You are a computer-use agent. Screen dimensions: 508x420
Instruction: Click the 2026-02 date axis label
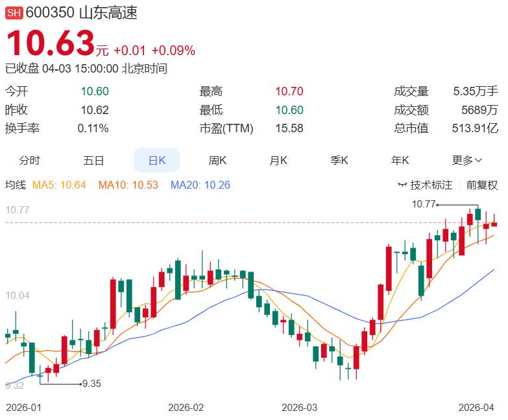coord(186,408)
